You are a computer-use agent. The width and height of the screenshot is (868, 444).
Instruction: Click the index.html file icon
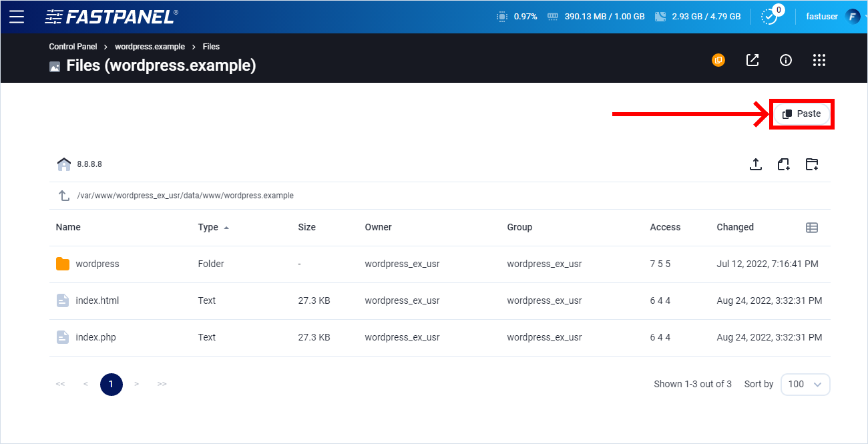(x=63, y=300)
